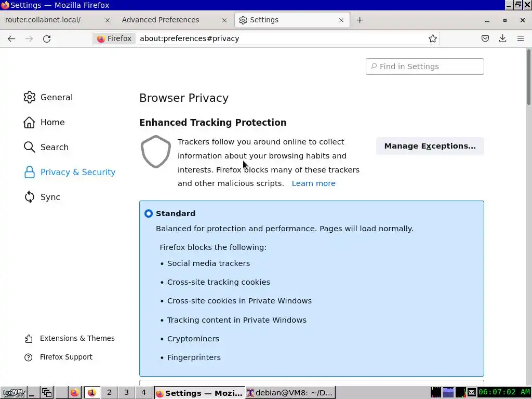Click the 'Fingerprinters' list item
This screenshot has width=532, height=399.
[194, 357]
